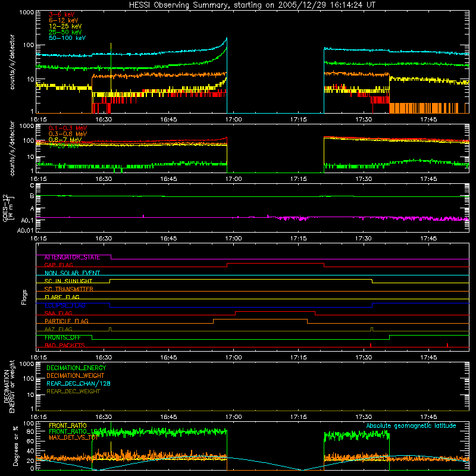This screenshot has height=476, width=476.
Task: Select the 0.3-0.8 MeV legend label
Action: (68, 134)
